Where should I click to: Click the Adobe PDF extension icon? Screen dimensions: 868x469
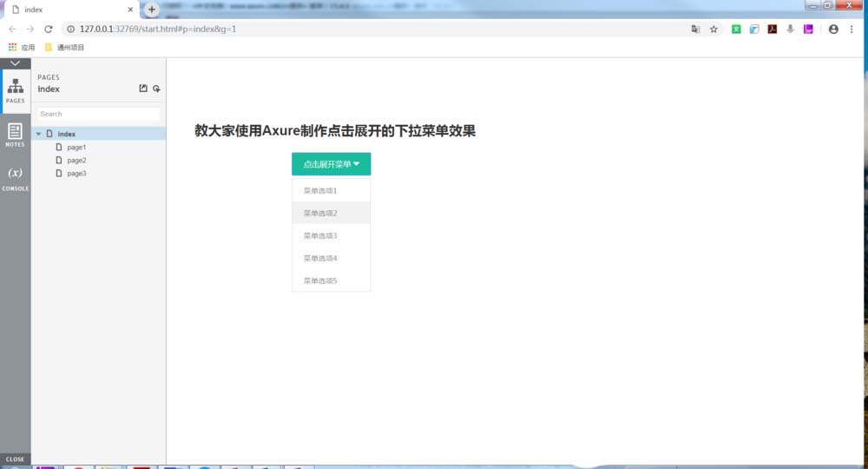(773, 29)
